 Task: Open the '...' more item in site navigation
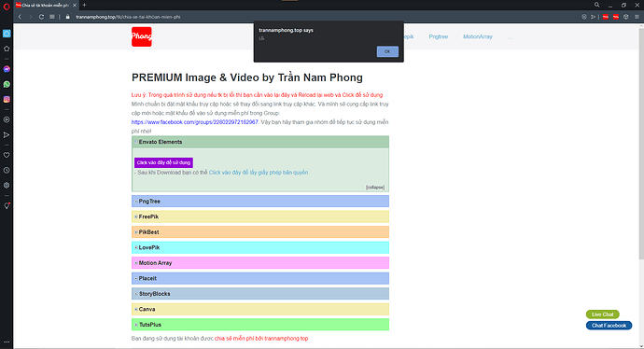[511, 37]
